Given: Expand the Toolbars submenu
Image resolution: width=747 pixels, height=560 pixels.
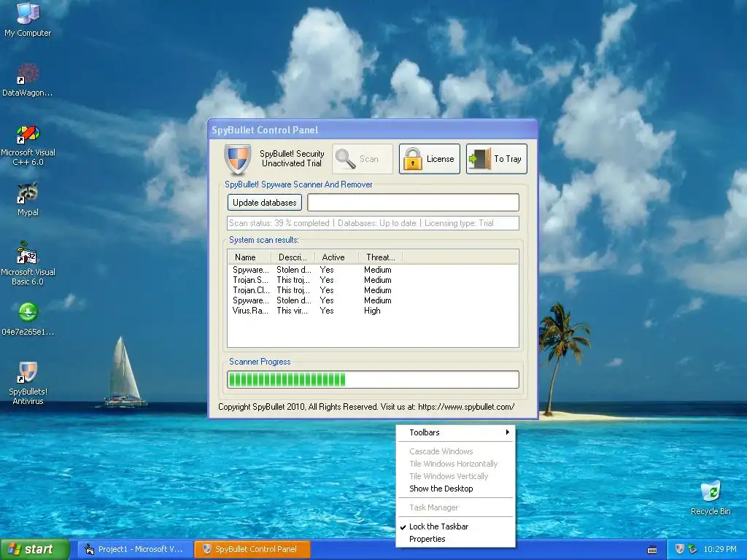Looking at the screenshot, I should point(455,432).
